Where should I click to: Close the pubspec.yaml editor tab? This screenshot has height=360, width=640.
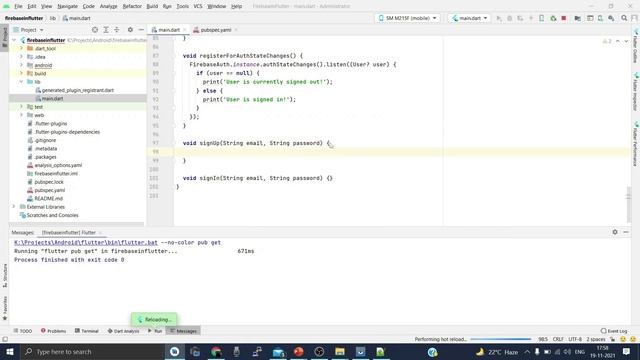236,30
